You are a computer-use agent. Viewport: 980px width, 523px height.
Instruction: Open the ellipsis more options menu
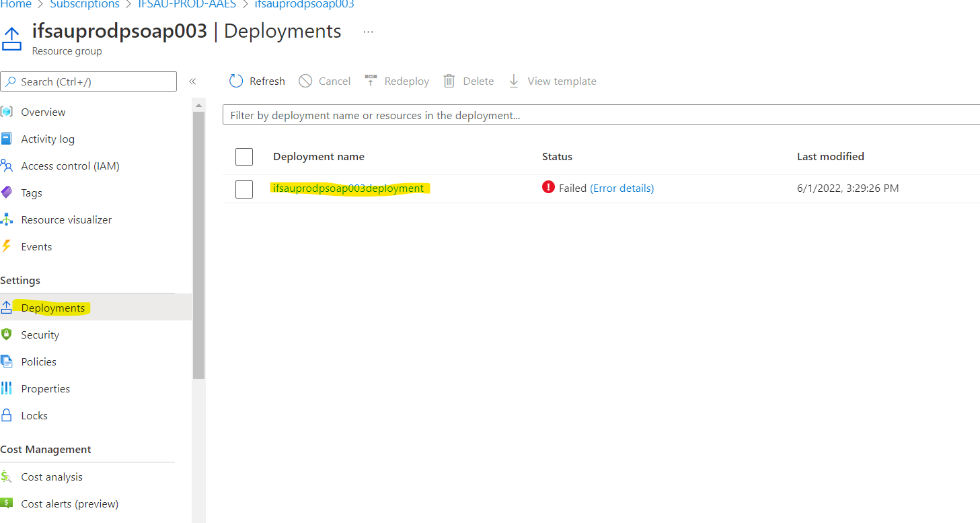click(368, 32)
